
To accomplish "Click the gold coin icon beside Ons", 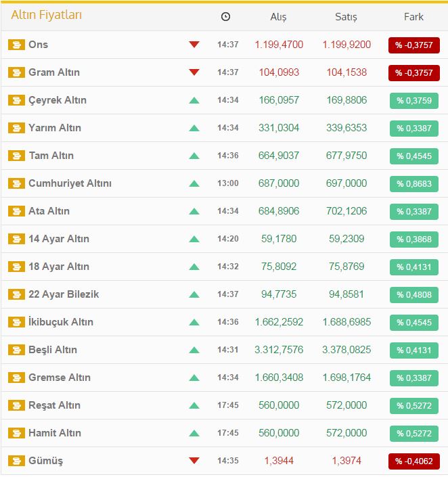I will (x=16, y=45).
